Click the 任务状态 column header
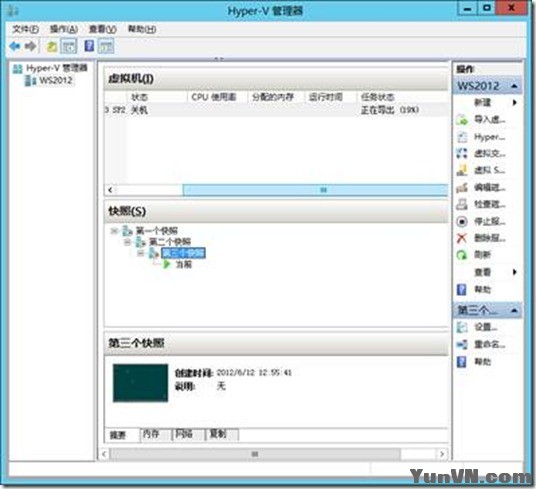Image resolution: width=536 pixels, height=489 pixels. coord(402,97)
